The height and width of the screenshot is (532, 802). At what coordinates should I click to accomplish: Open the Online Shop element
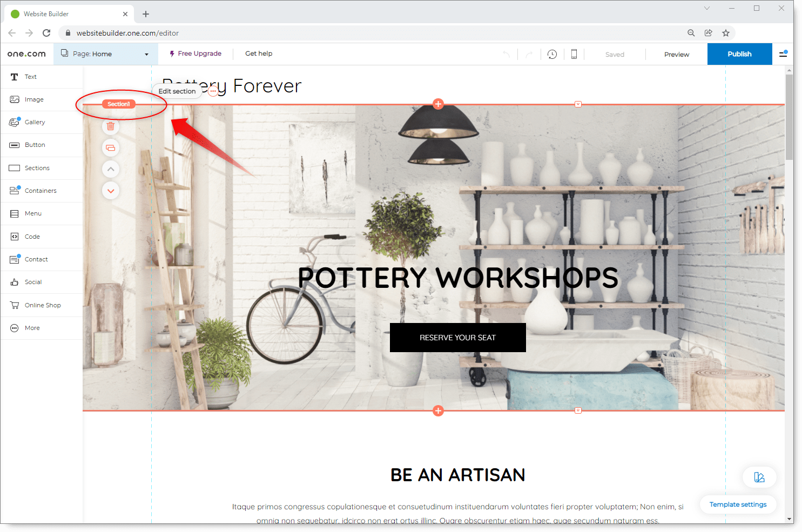[x=43, y=305]
